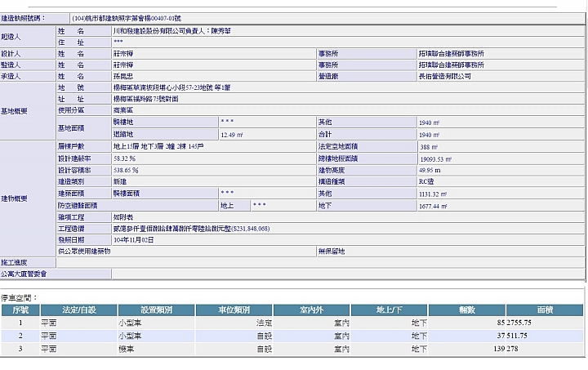This screenshot has width=588, height=370.
Task: Click 機車 in parking row 3
Action: point(127,349)
